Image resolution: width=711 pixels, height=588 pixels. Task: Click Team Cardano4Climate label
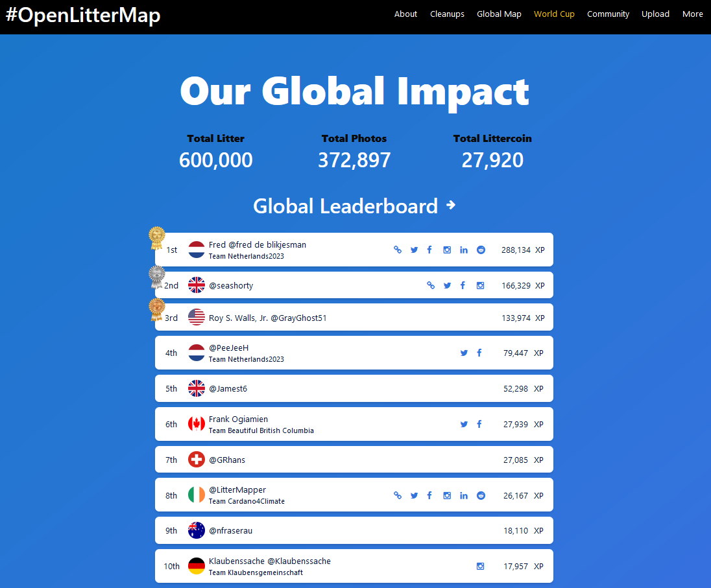(x=247, y=501)
